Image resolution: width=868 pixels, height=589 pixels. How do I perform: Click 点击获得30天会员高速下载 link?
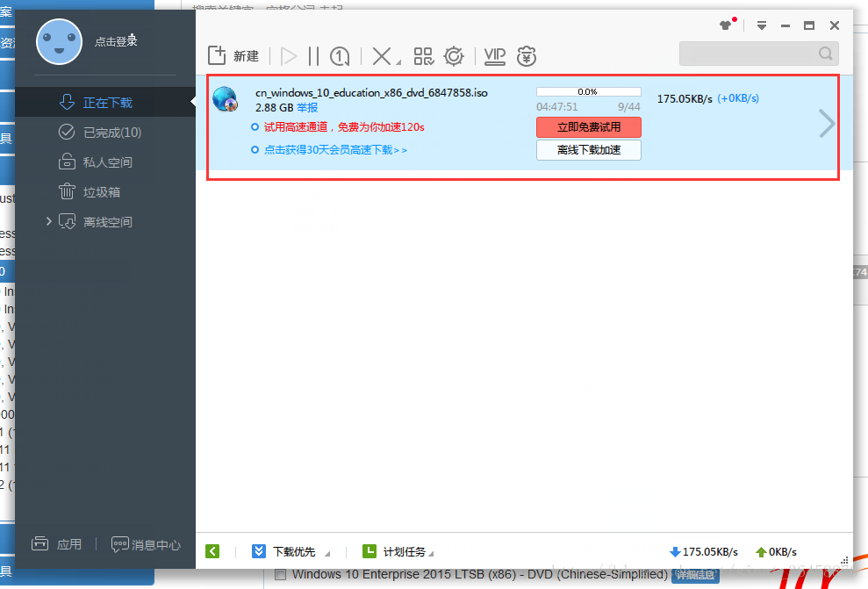(335, 150)
